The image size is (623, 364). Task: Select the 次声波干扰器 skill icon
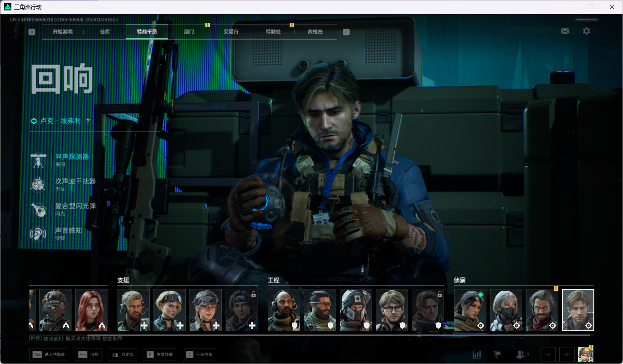pyautogui.click(x=37, y=185)
